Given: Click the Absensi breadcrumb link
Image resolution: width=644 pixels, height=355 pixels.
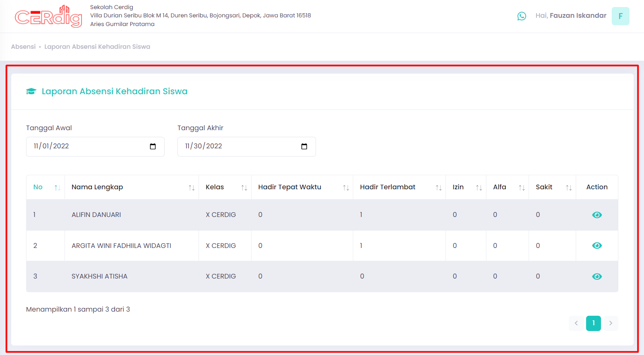Looking at the screenshot, I should point(23,47).
